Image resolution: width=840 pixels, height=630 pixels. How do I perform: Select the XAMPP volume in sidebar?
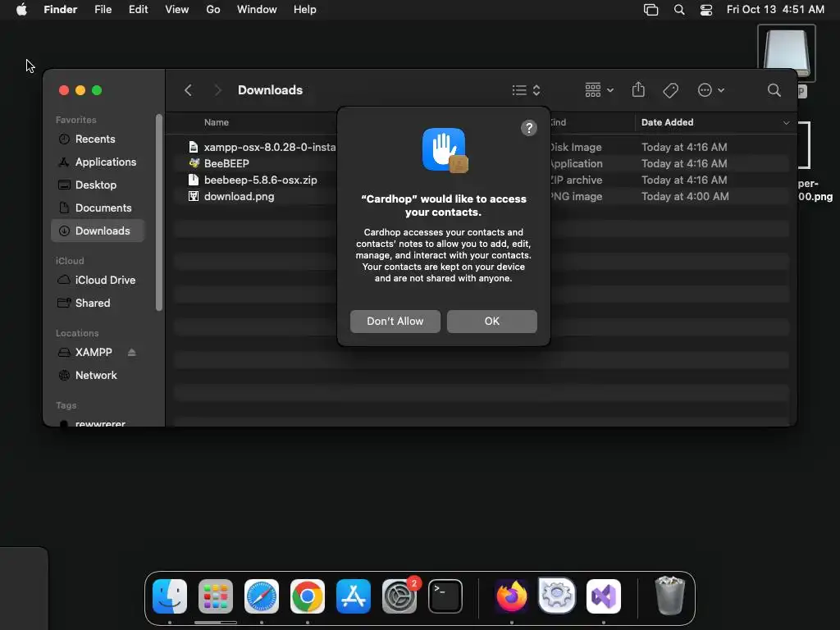click(x=94, y=353)
